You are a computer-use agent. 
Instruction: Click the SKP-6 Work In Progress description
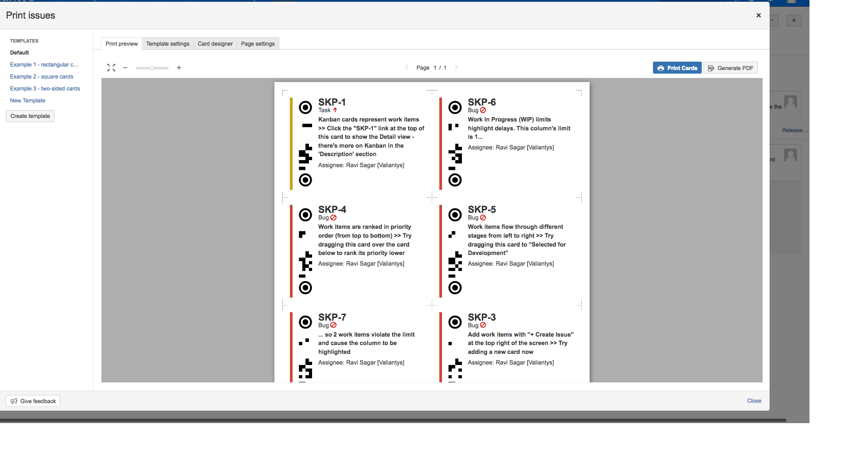click(x=519, y=128)
